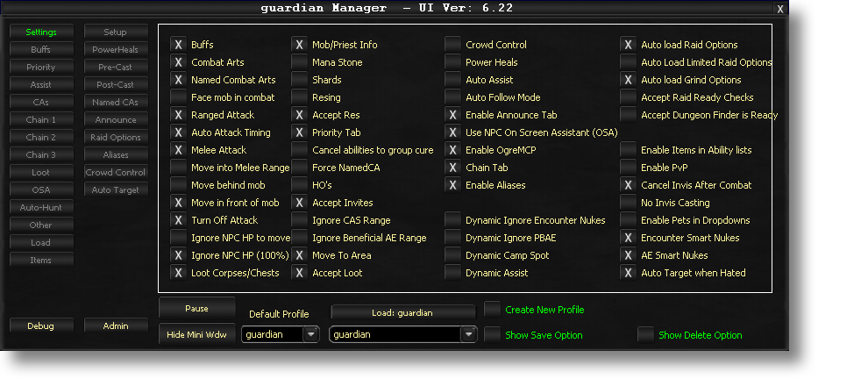Open the wide guardian profile dropdown arrow
868x386 pixels.
(x=469, y=334)
